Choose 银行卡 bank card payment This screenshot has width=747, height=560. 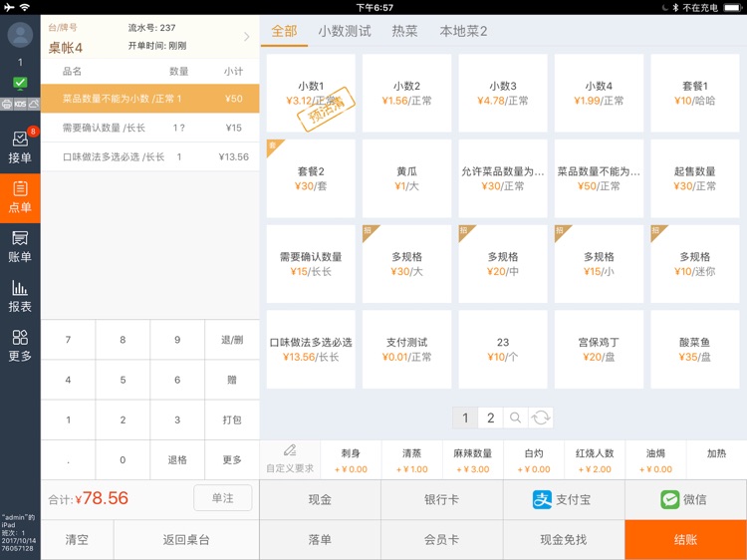(441, 499)
